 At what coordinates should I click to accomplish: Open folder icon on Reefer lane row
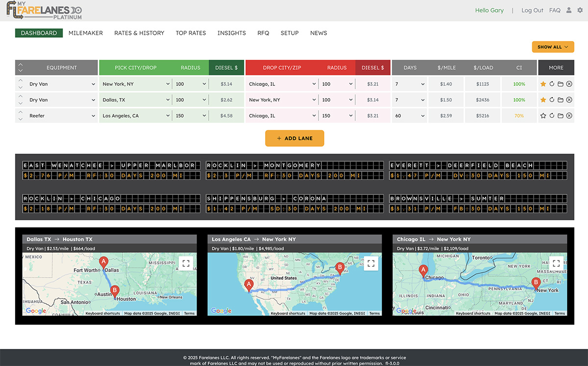click(561, 116)
